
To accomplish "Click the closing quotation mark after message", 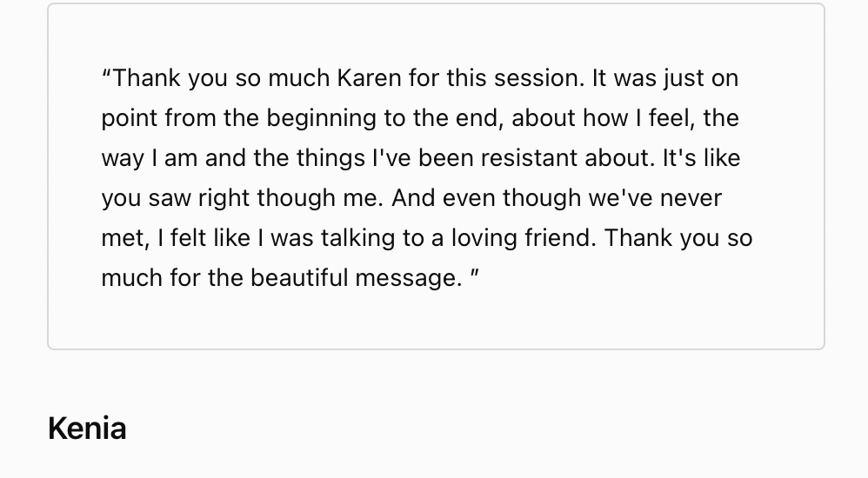I will click(x=475, y=275).
